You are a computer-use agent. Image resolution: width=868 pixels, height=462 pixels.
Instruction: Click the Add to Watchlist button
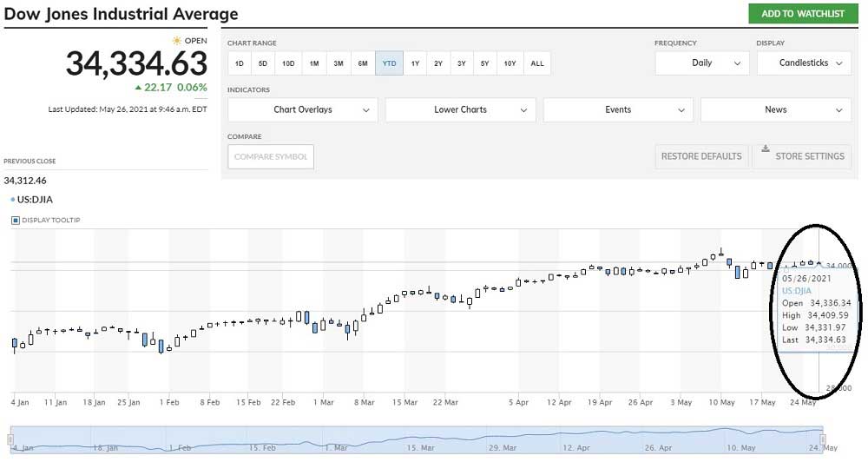[x=803, y=14]
